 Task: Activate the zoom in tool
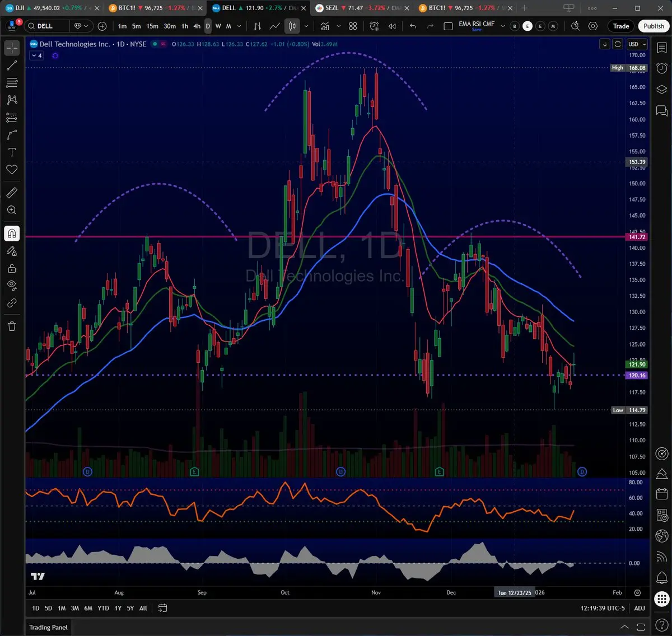pyautogui.click(x=12, y=210)
